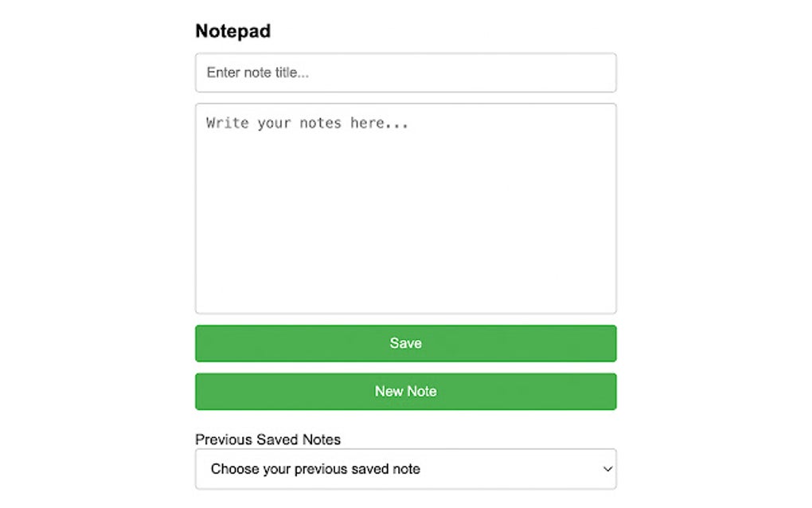This screenshot has width=812, height=508.
Task: Open the previous saved notes dropdown
Action: (406, 469)
